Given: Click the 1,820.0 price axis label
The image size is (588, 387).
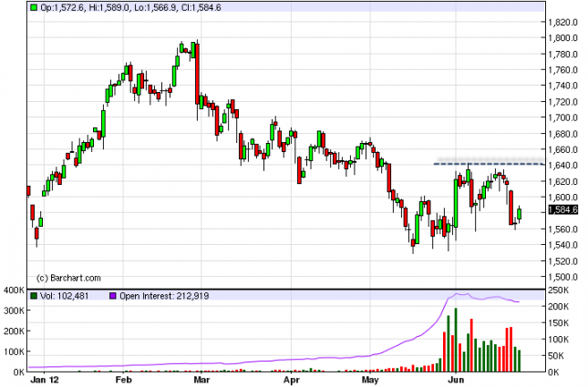Looking at the screenshot, I should [x=562, y=22].
